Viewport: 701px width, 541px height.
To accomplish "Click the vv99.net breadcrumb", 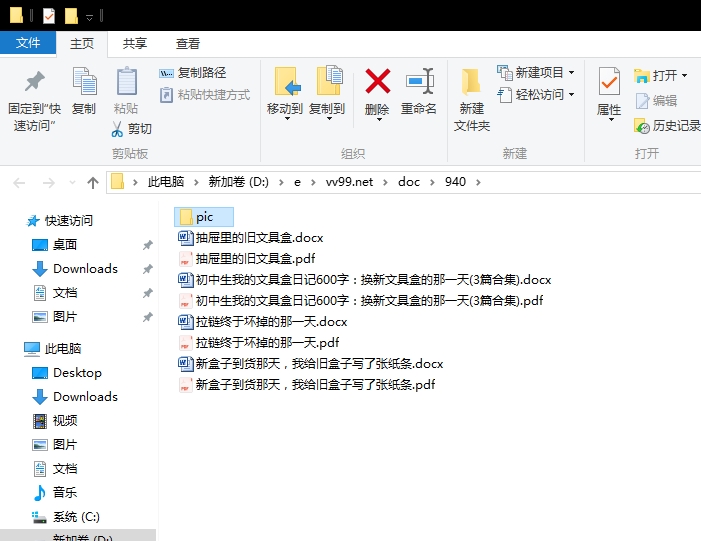I will pyautogui.click(x=349, y=182).
